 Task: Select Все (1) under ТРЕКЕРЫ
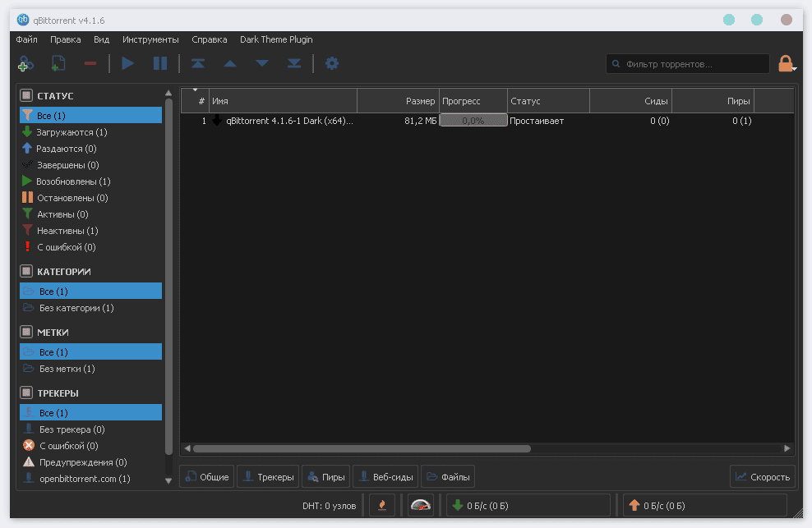[90, 412]
